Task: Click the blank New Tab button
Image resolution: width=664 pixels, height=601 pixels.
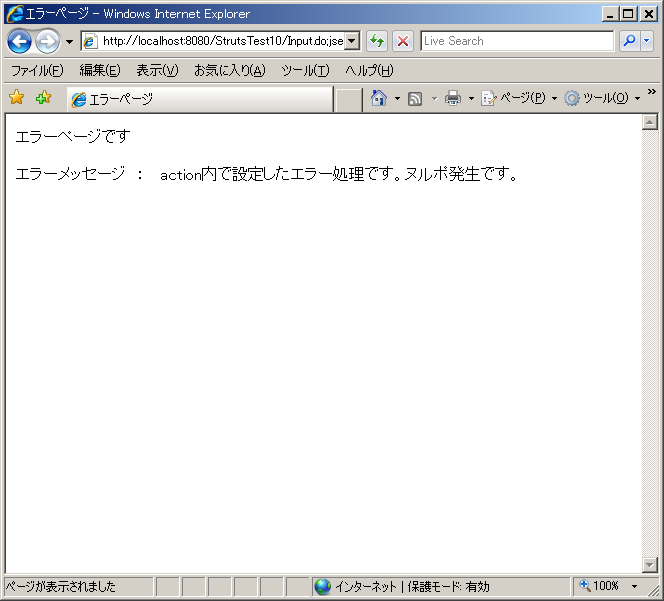Action: coord(348,100)
